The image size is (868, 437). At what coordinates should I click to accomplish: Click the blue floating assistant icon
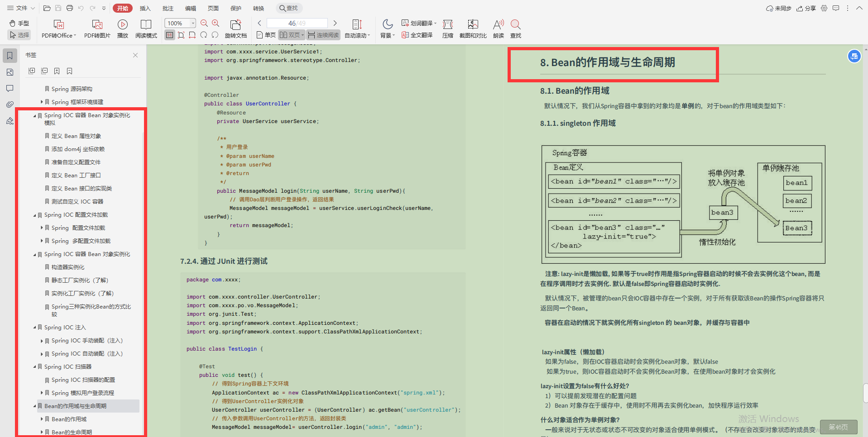854,57
